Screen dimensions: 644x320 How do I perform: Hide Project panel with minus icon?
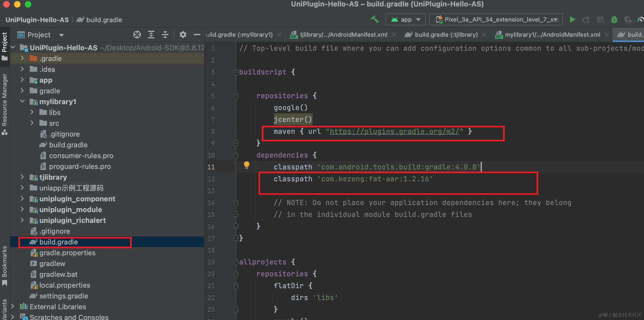197,35
